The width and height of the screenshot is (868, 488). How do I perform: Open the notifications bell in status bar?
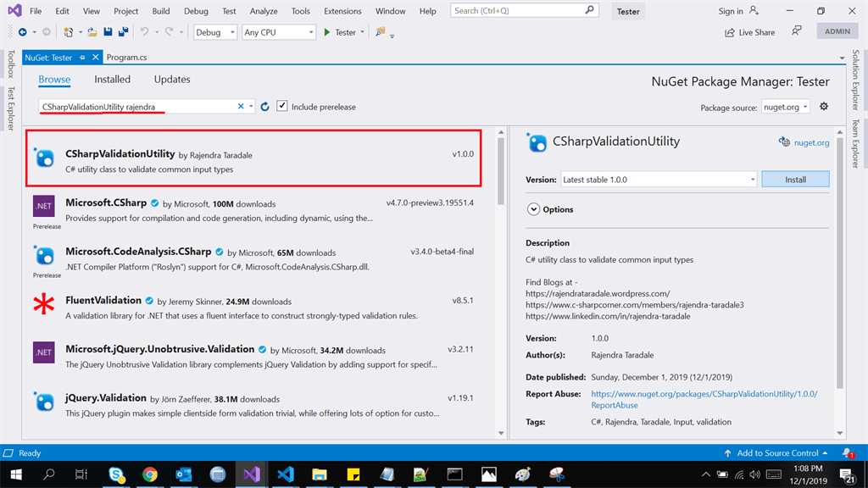pyautogui.click(x=848, y=453)
